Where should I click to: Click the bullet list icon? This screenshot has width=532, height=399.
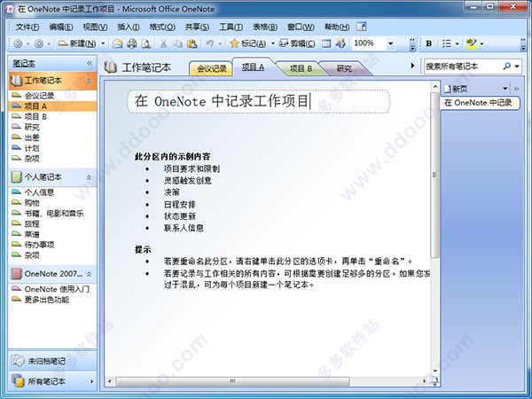pos(447,43)
